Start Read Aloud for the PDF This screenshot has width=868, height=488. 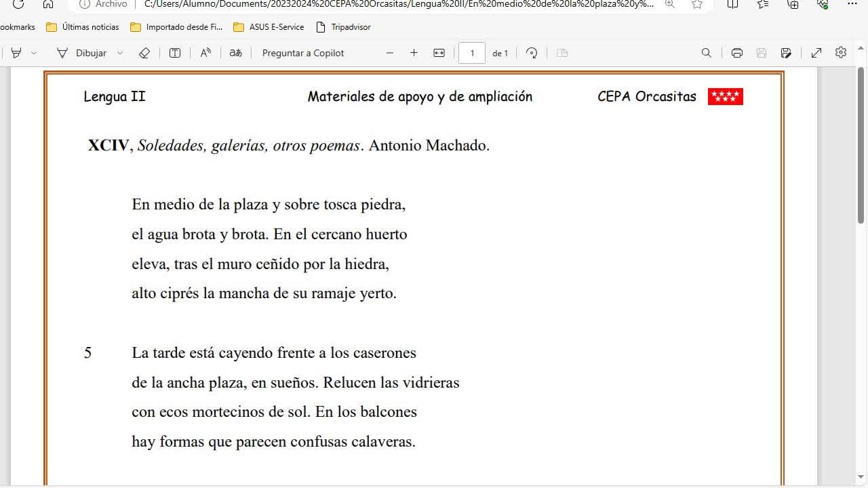tap(205, 53)
